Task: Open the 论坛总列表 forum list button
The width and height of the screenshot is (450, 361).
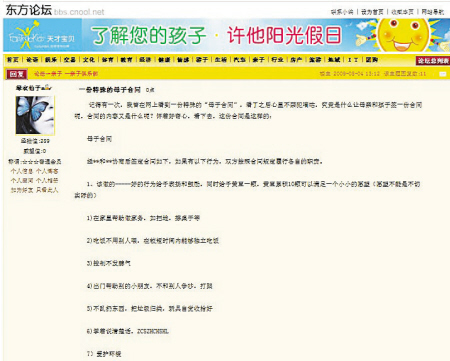Action: [x=433, y=61]
